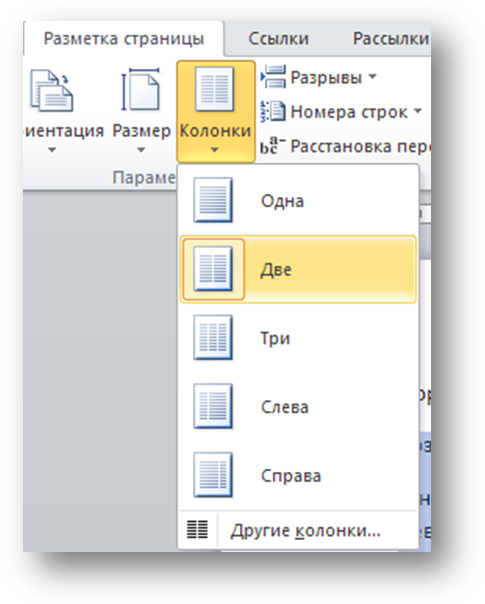Choose the Две two columns icon
The height and width of the screenshot is (604, 485).
(x=213, y=269)
